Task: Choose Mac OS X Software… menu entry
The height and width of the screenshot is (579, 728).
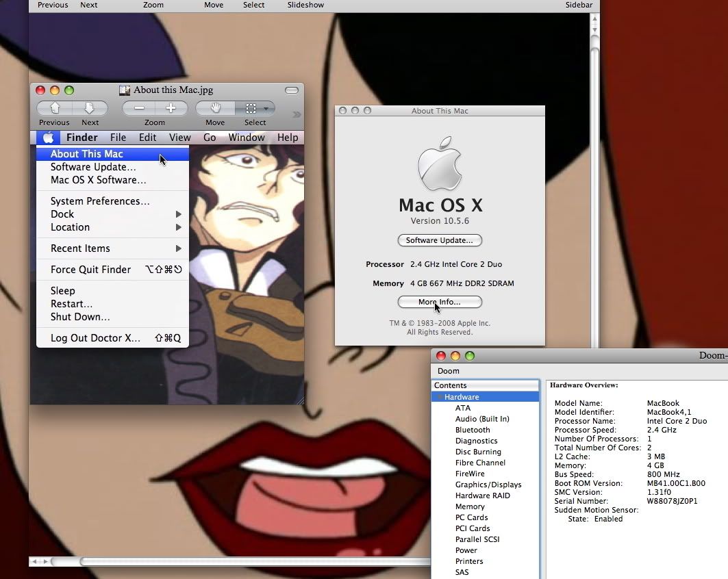Action: point(112,179)
